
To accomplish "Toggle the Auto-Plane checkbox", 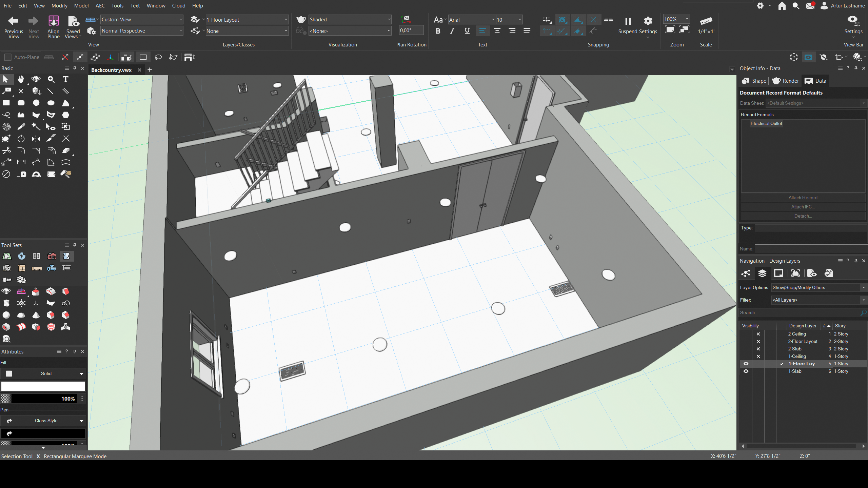I will pos(8,57).
